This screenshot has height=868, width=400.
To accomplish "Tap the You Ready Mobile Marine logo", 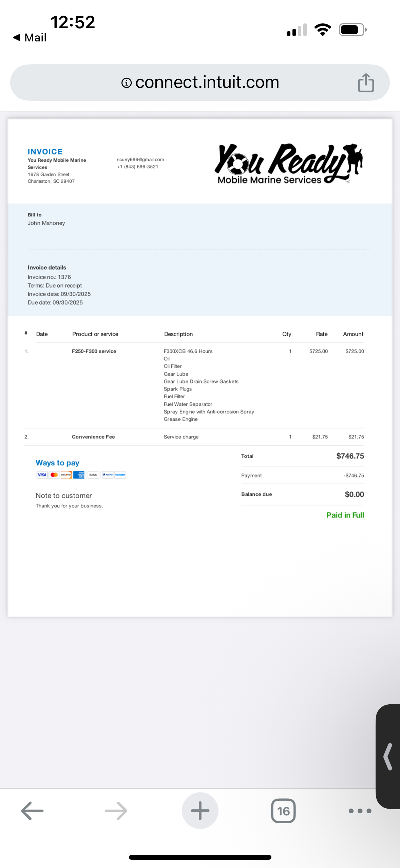I will [x=289, y=164].
